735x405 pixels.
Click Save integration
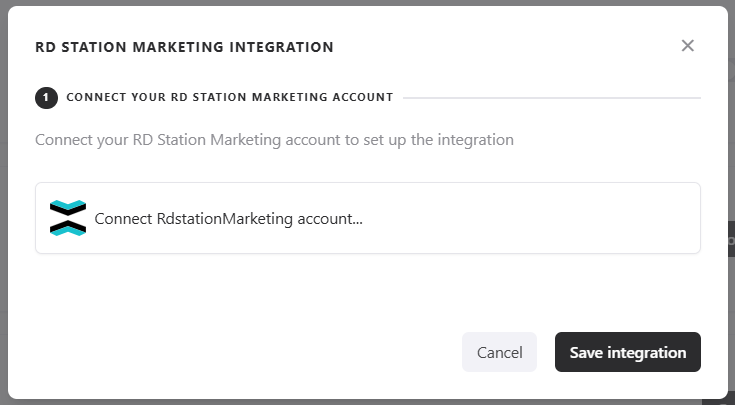(x=627, y=352)
